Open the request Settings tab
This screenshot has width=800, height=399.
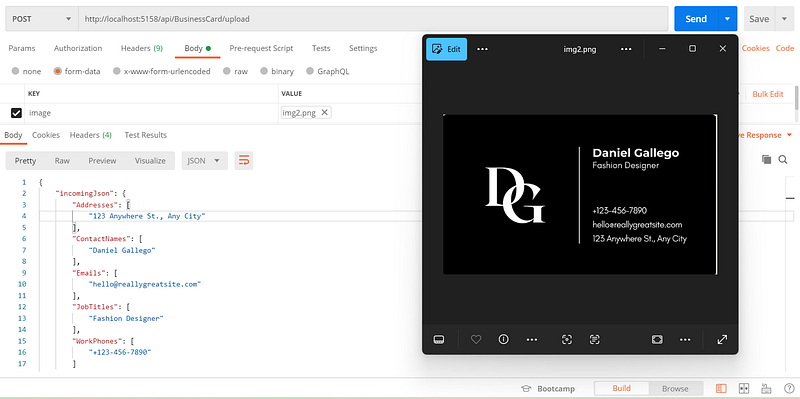coord(363,48)
